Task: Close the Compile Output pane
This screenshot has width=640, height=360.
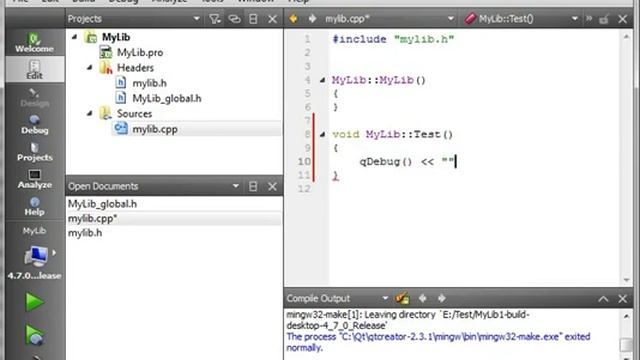Action: tap(622, 299)
